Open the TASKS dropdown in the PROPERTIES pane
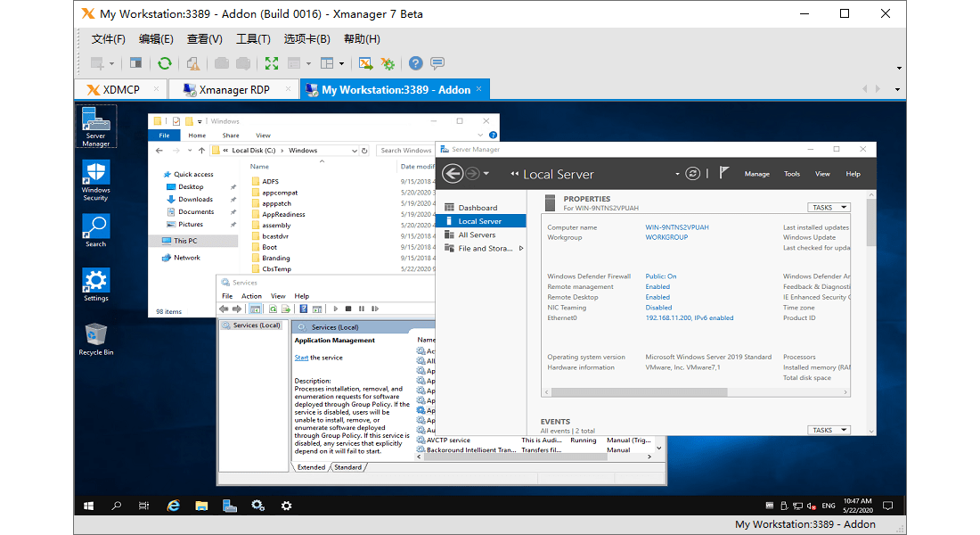This screenshot has width=980, height=535. (829, 207)
